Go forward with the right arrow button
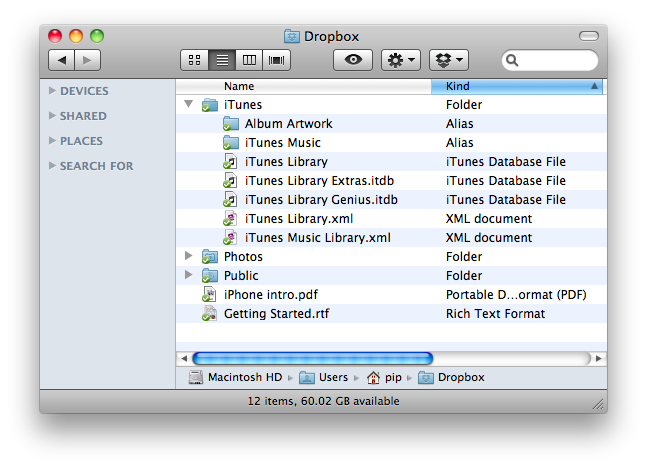This screenshot has height=468, width=647. (x=87, y=60)
